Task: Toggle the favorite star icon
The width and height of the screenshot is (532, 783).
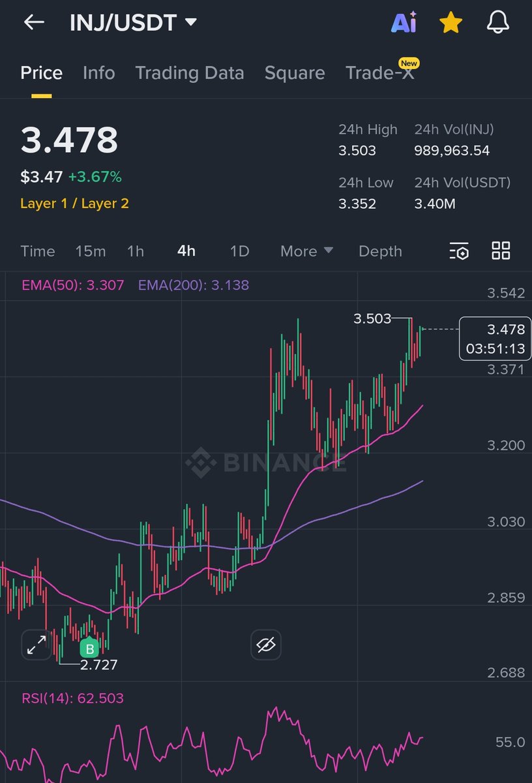Action: click(x=451, y=23)
